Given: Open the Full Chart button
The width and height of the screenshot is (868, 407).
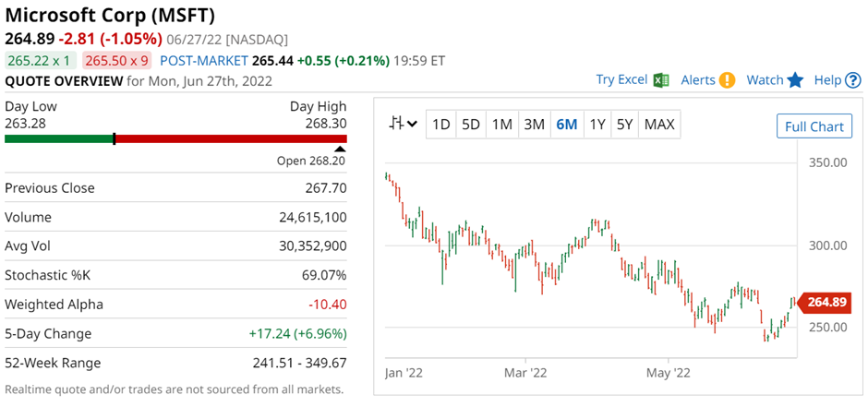Looking at the screenshot, I should click(814, 126).
